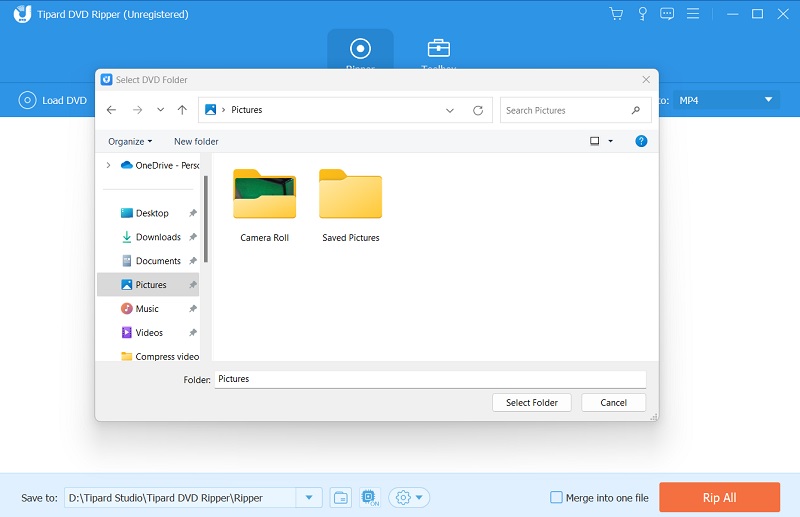Select OneDrive - Personal in sidebar
The image size is (800, 517).
(160, 165)
